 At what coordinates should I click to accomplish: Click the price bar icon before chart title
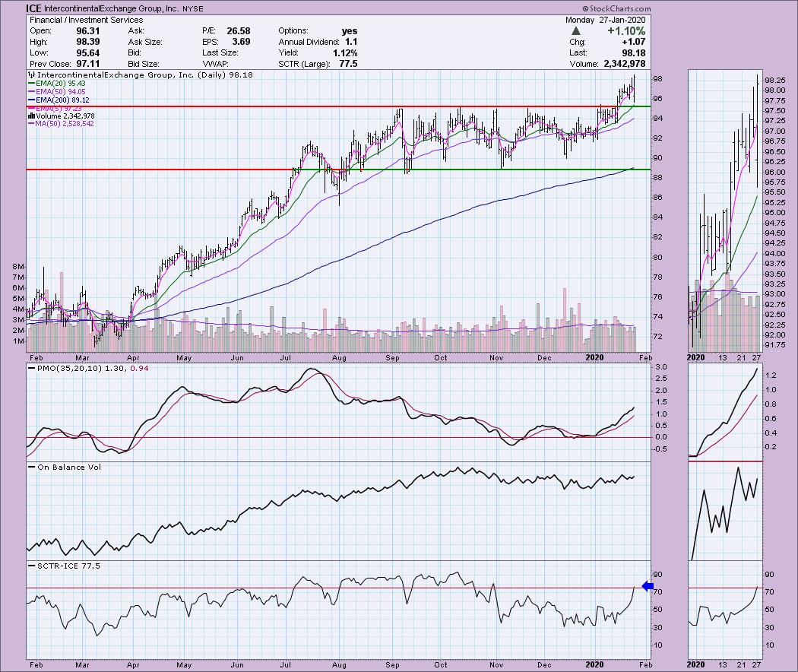click(x=32, y=74)
